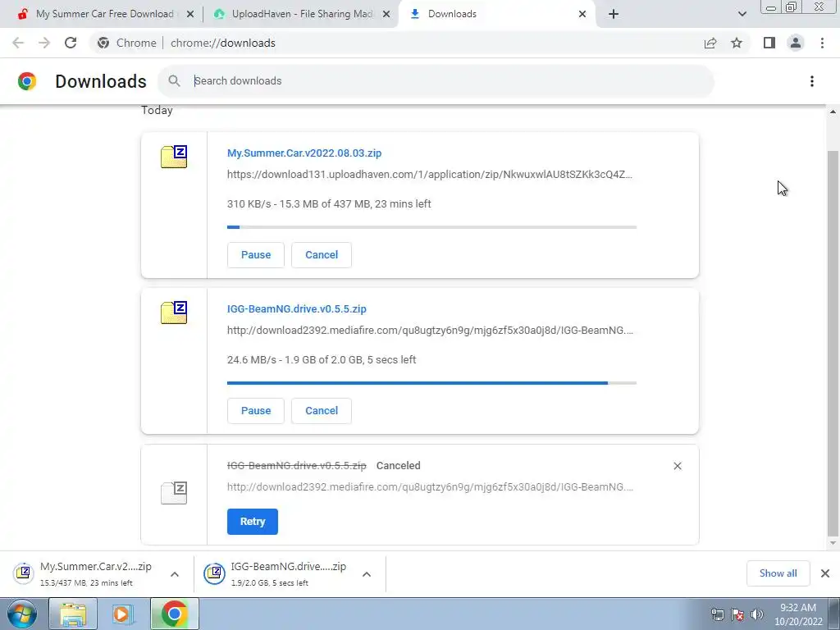Expand the tab search dropdown arrow
The height and width of the screenshot is (630, 840).
click(742, 14)
